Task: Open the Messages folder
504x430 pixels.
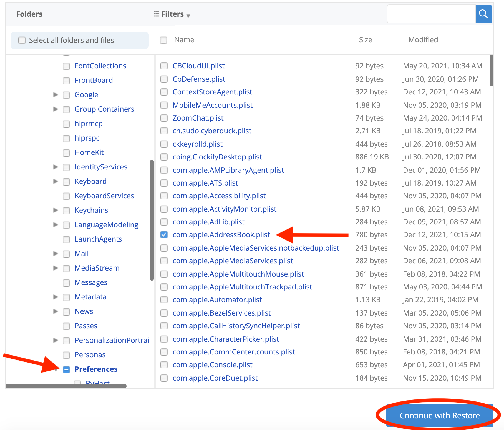Action: click(x=91, y=282)
